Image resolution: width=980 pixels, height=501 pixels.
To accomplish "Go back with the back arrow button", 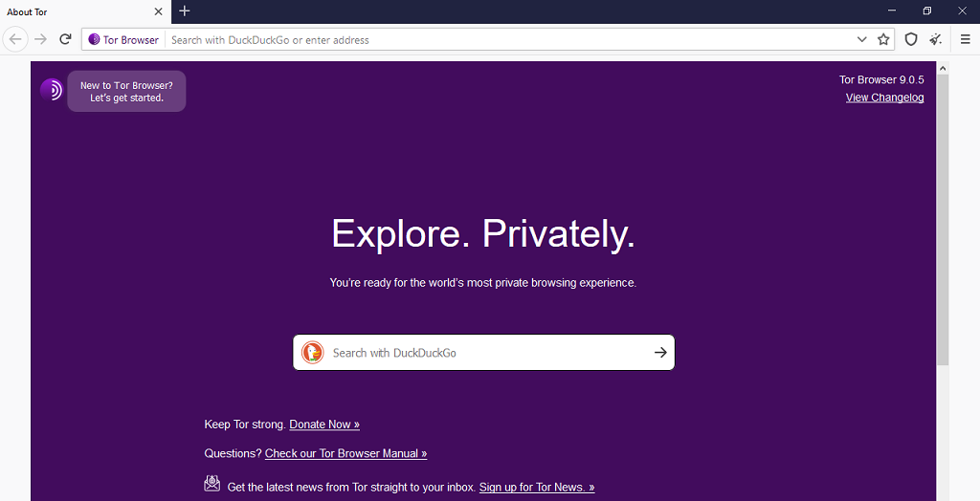I will 15,39.
